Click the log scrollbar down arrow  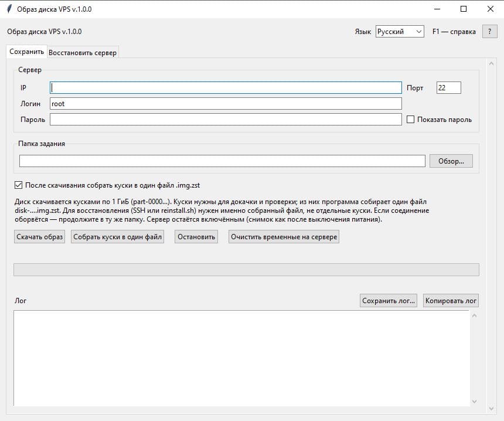[x=475, y=402]
